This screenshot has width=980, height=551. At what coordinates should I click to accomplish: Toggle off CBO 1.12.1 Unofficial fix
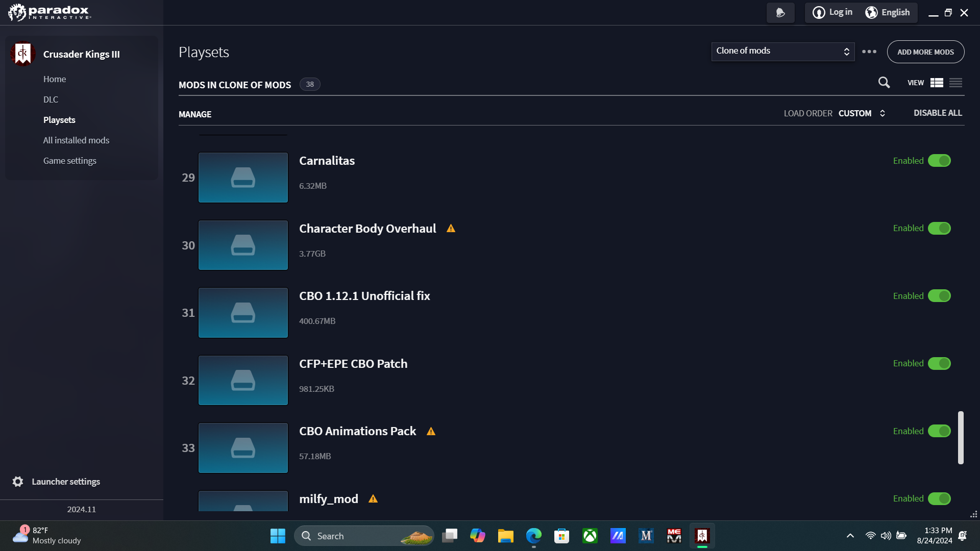pyautogui.click(x=939, y=296)
